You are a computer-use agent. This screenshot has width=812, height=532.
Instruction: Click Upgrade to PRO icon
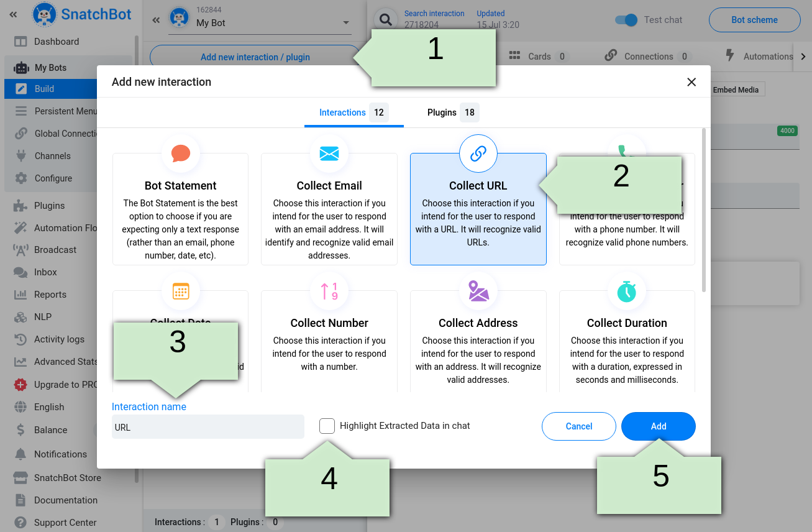21,385
